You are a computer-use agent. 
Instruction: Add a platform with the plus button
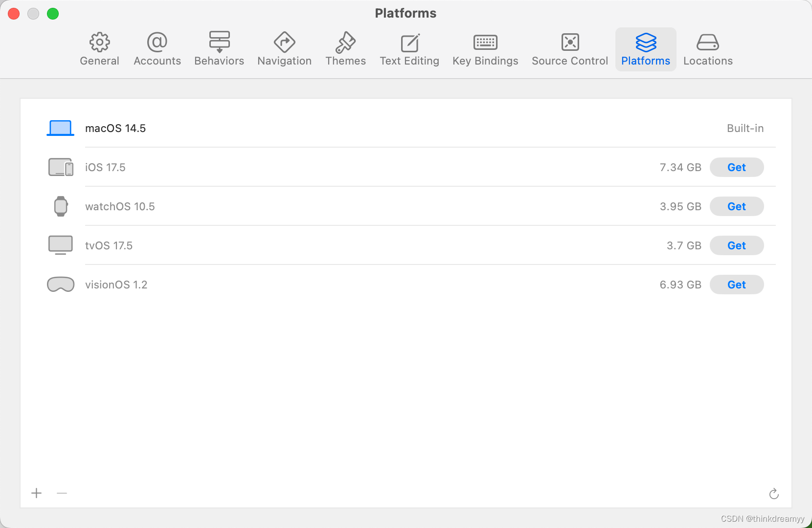tap(37, 493)
